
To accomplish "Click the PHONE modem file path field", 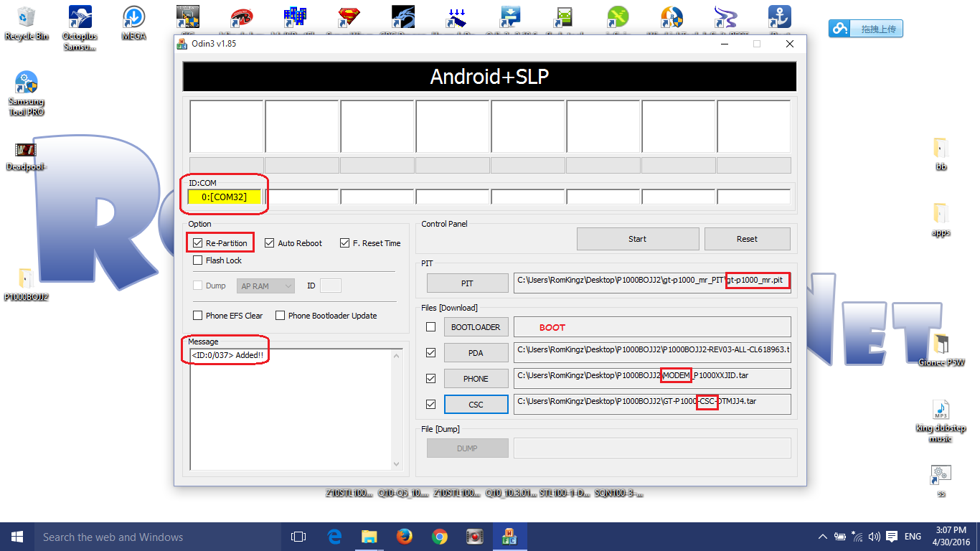I will click(652, 379).
